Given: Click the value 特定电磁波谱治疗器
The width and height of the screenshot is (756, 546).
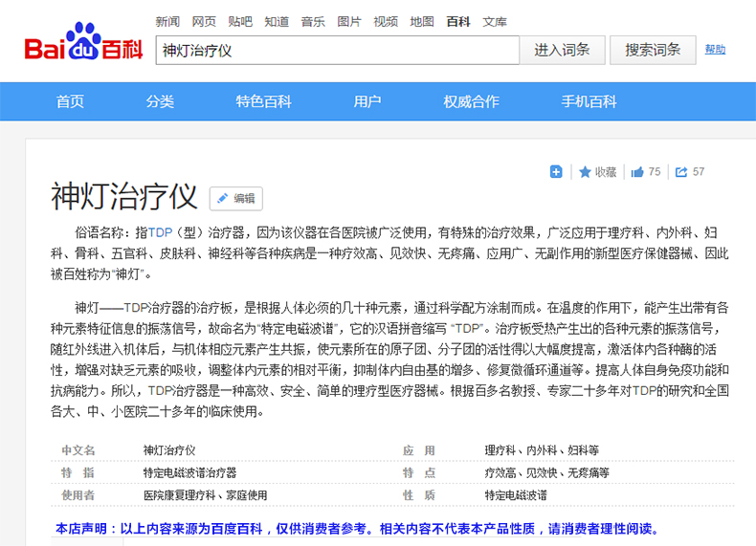Looking at the screenshot, I should click(190, 472).
